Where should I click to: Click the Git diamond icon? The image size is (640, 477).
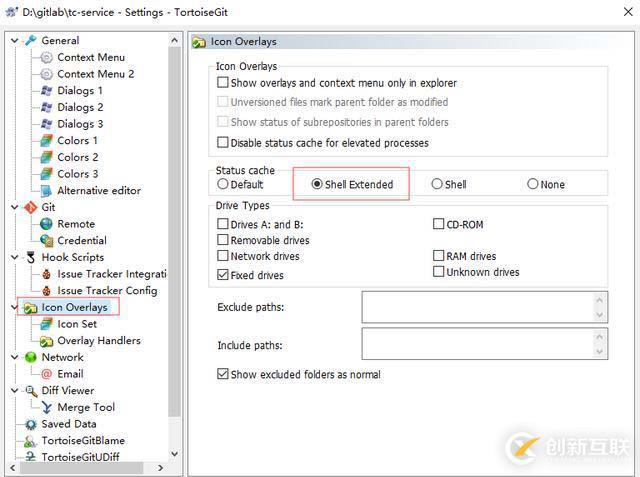pos(31,207)
